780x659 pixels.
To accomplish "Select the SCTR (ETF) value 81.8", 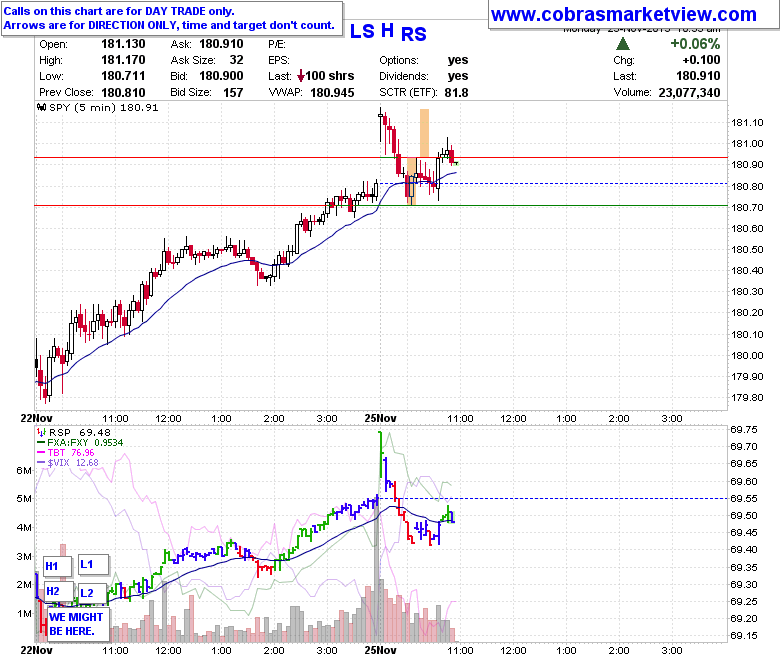I will click(456, 93).
